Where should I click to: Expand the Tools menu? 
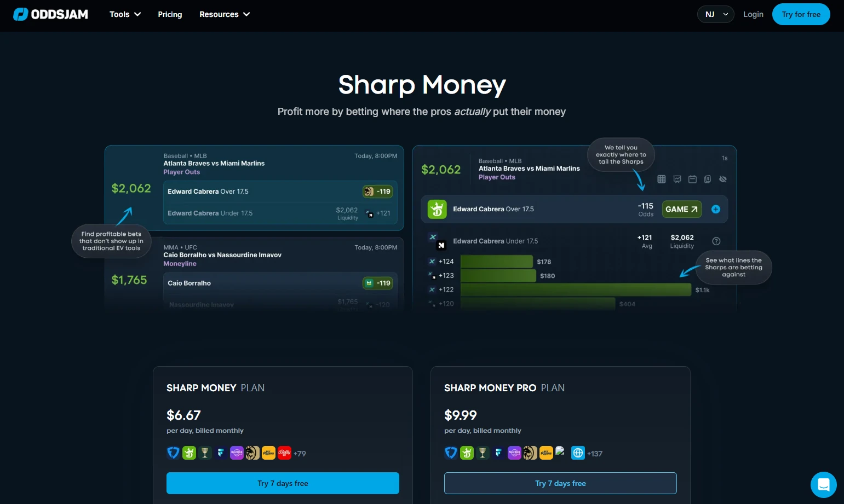pos(125,14)
